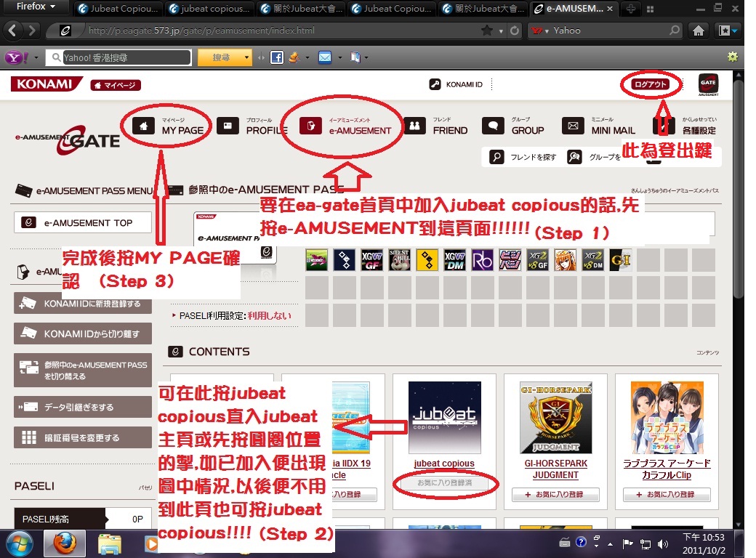The image size is (756, 558).
Task: Click 暗証番号を変更する button
Action: pos(83,437)
